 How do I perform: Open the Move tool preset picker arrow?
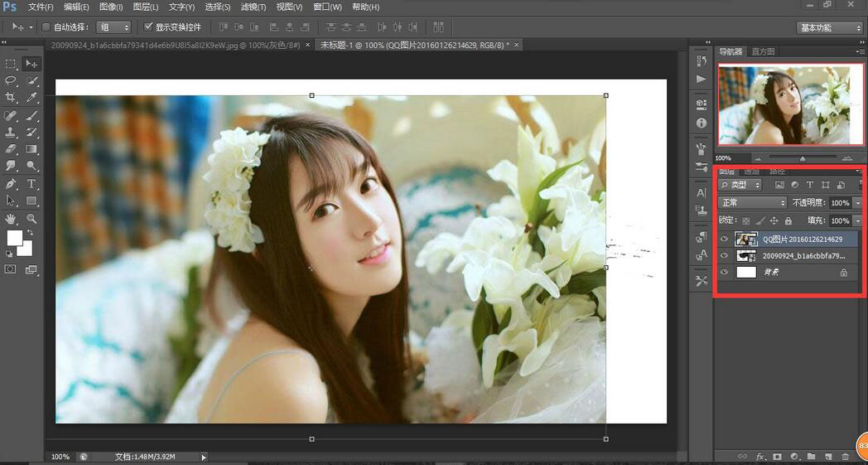[x=31, y=27]
